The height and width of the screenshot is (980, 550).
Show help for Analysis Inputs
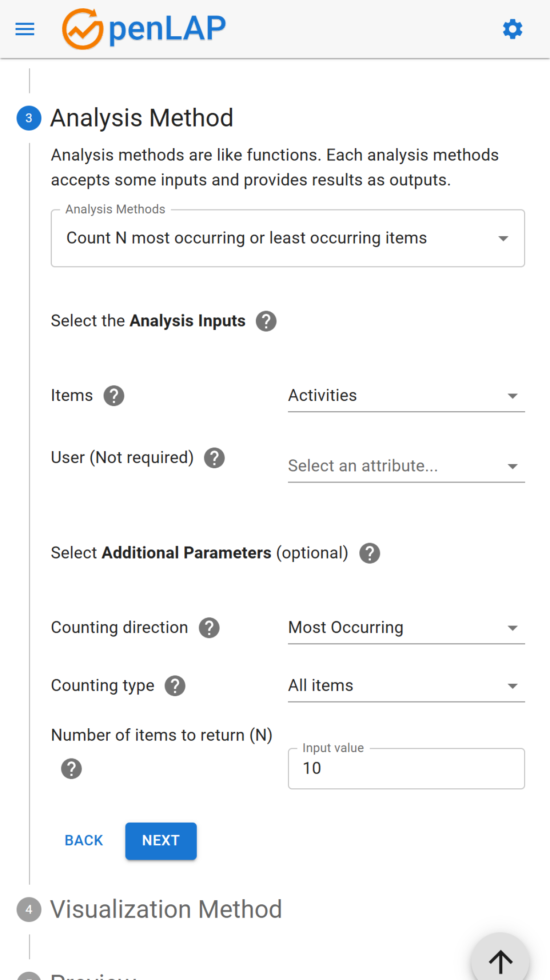[266, 321]
